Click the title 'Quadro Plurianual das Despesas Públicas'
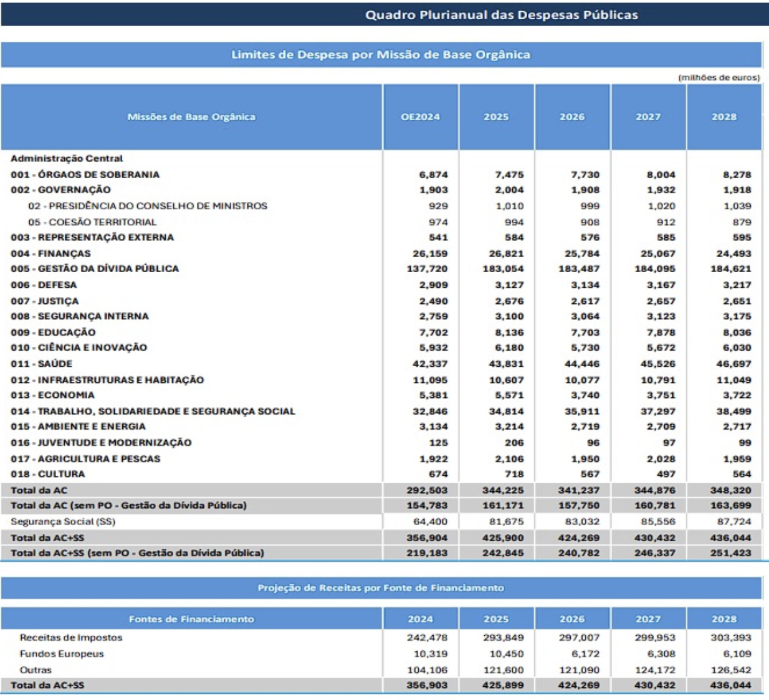This screenshot has width=769, height=700. pyautogui.click(x=501, y=15)
